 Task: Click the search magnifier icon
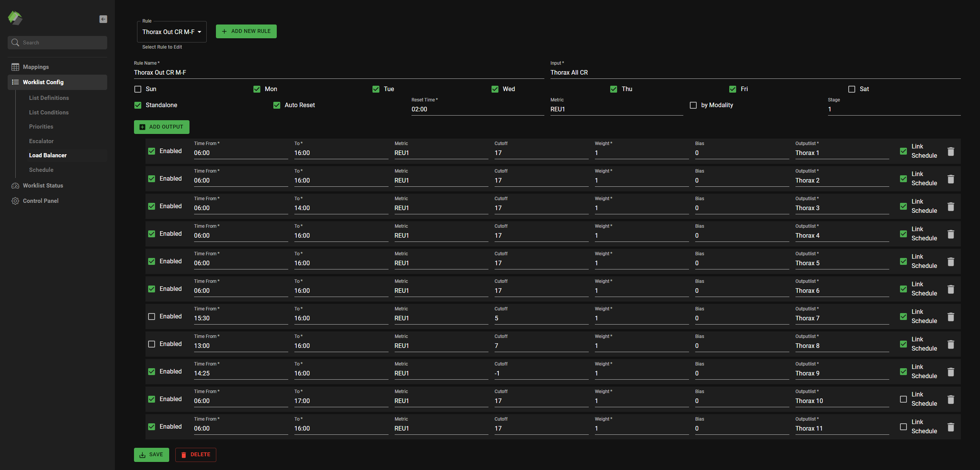point(15,42)
